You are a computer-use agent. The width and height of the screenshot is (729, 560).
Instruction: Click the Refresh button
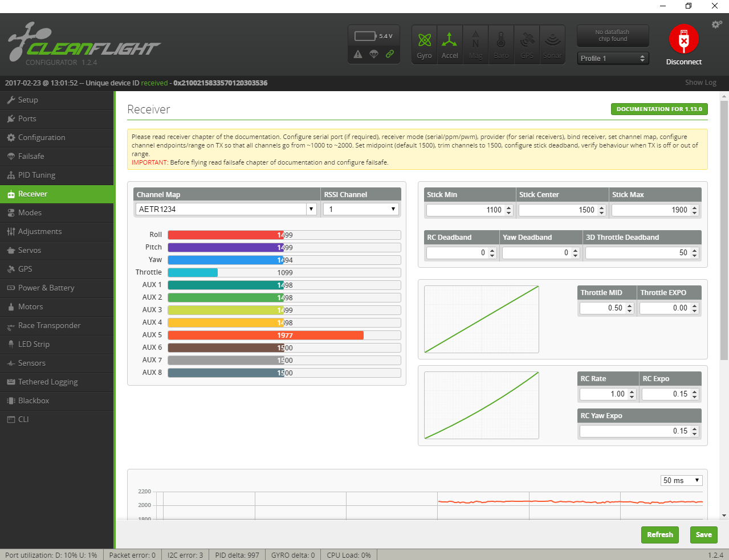(x=660, y=535)
